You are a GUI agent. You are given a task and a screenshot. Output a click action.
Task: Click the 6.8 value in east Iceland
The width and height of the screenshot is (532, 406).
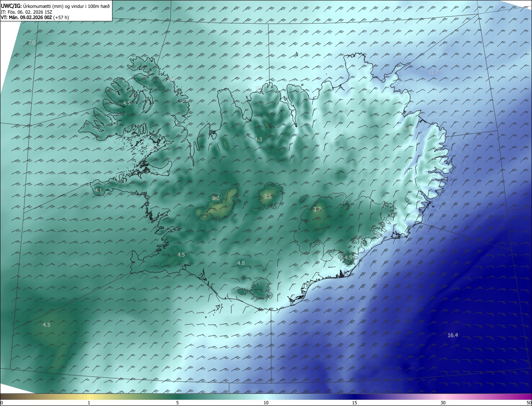click(408, 128)
